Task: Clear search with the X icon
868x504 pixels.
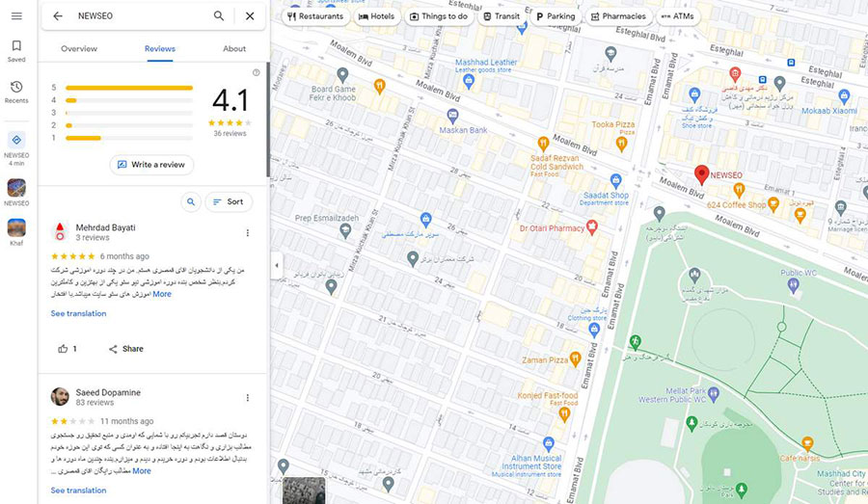Action: 250,16
